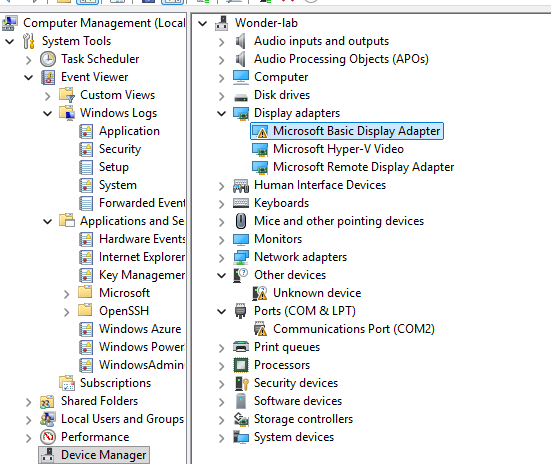Click the Security devices key icon
This screenshot has width=551, height=464.
click(x=241, y=383)
